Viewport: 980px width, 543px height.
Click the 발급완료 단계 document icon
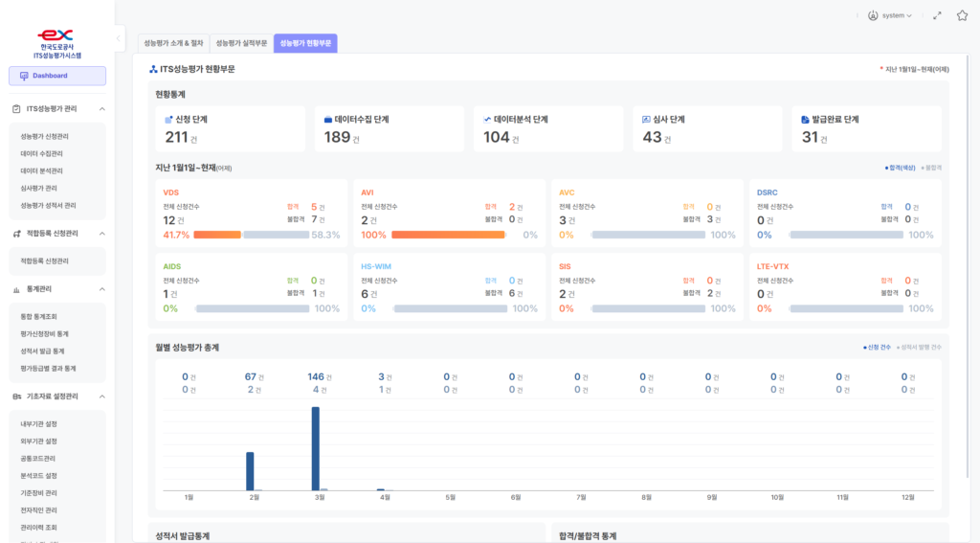(x=805, y=120)
